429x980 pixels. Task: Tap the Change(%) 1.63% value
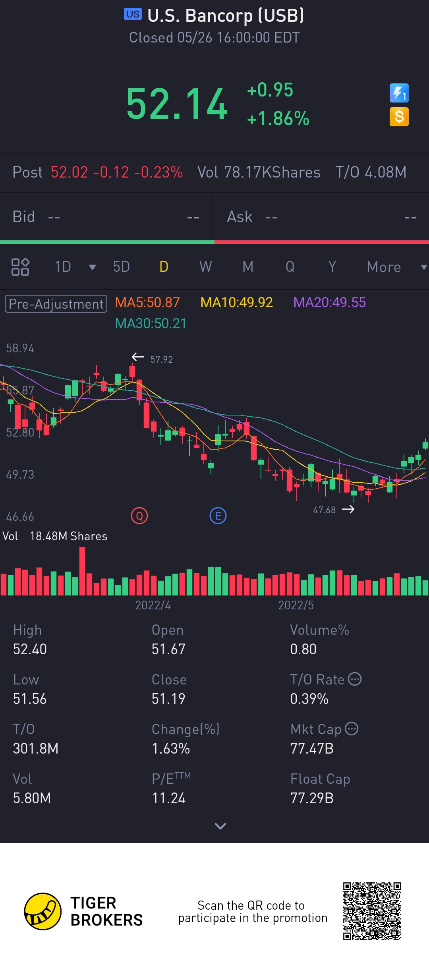click(x=171, y=748)
